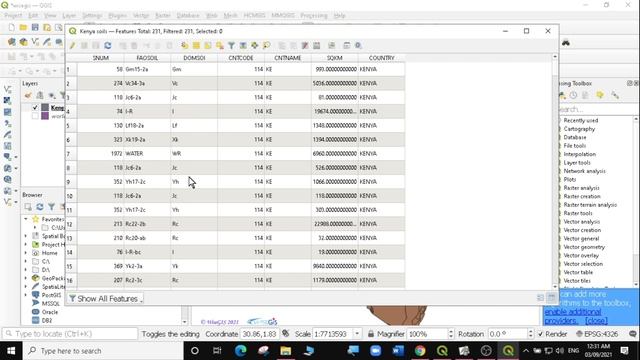The image size is (640, 360).
Task: Expand GeoPackage node in Browser tree
Action: [x=26, y=278]
